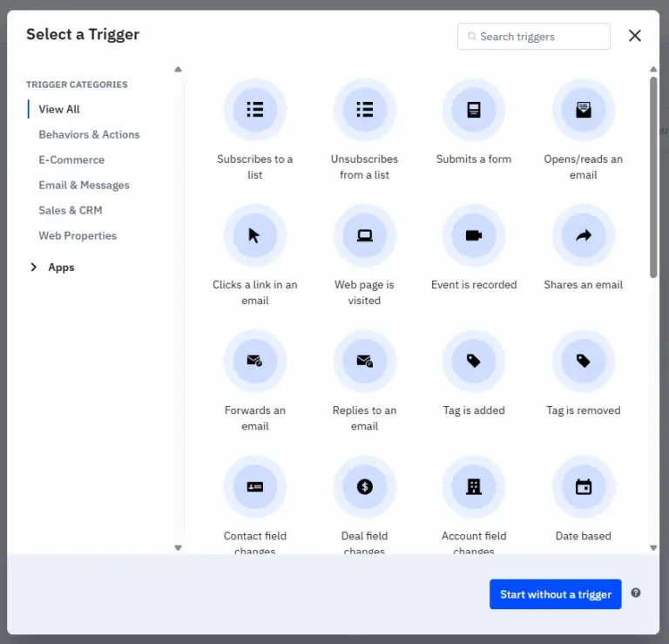This screenshot has width=669, height=644.
Task: Click the "Opens/reads an email" label
Action: click(x=584, y=166)
